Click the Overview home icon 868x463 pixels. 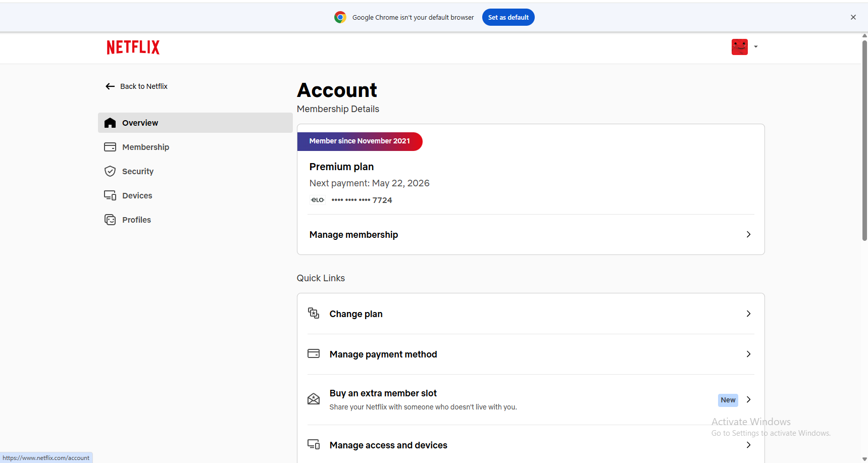click(x=110, y=123)
